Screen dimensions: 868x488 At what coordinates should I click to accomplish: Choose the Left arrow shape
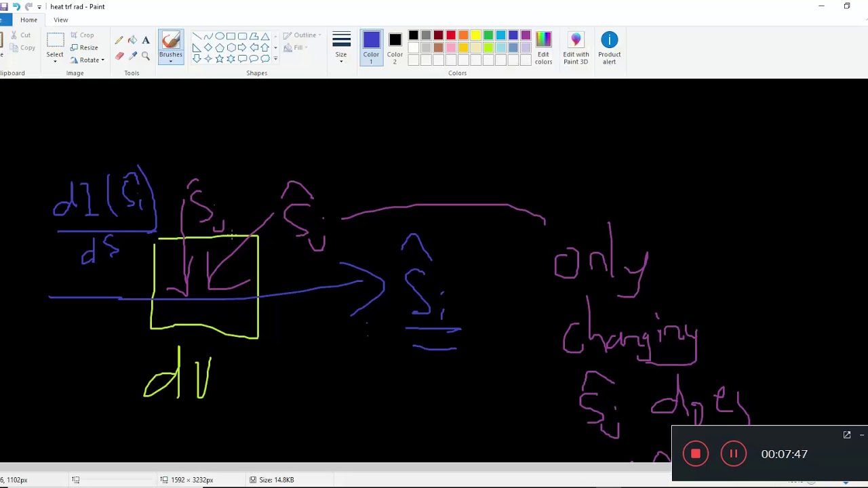click(254, 47)
